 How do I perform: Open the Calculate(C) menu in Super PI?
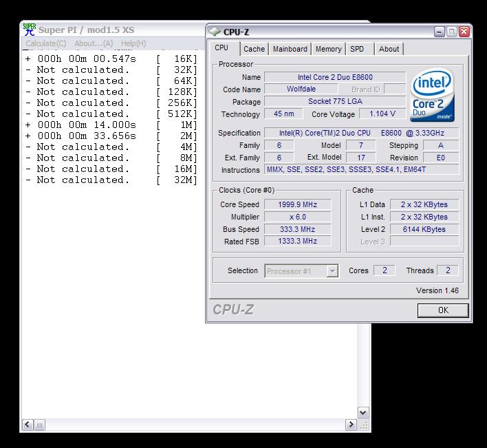tap(46, 43)
